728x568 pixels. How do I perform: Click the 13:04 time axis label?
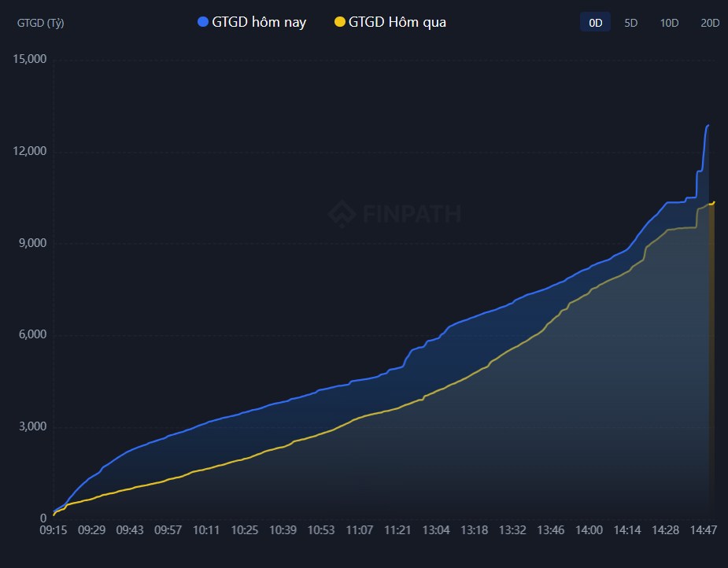(x=436, y=530)
